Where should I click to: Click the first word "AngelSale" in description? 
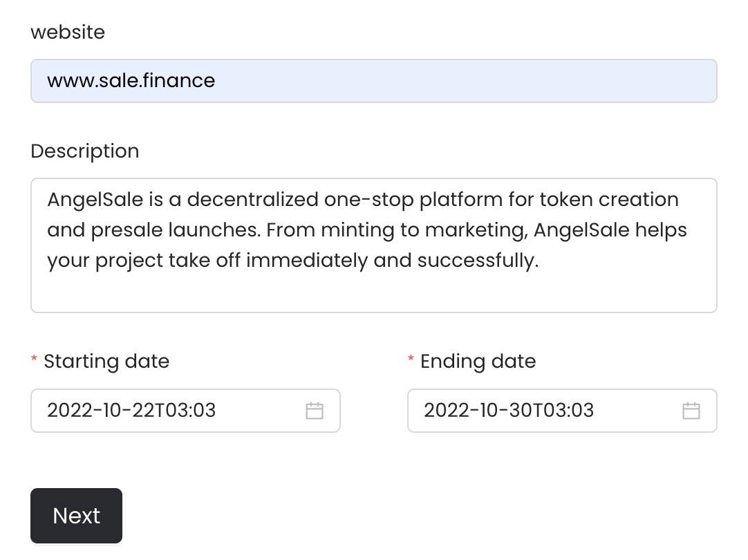coord(95,200)
